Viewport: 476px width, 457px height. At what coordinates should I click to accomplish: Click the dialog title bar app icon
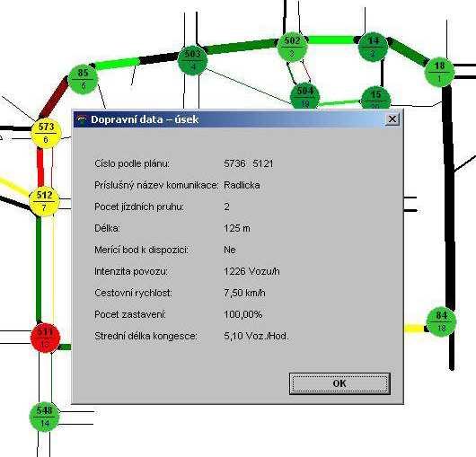tap(82, 119)
